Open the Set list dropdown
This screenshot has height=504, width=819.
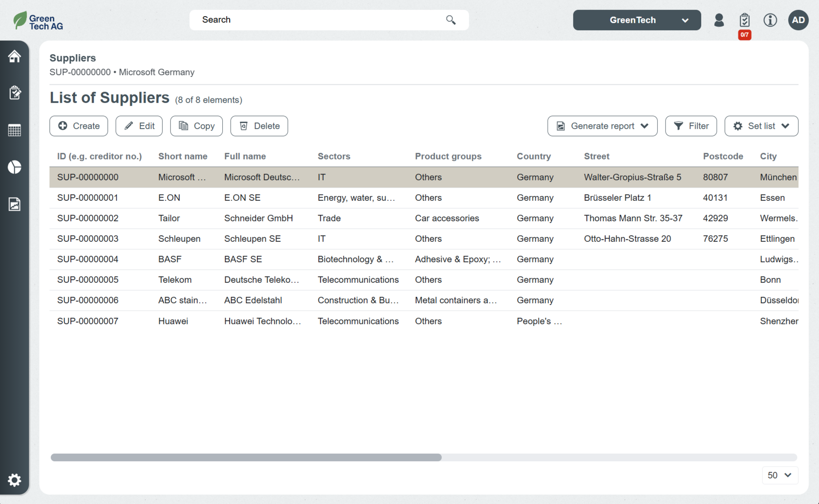point(761,126)
